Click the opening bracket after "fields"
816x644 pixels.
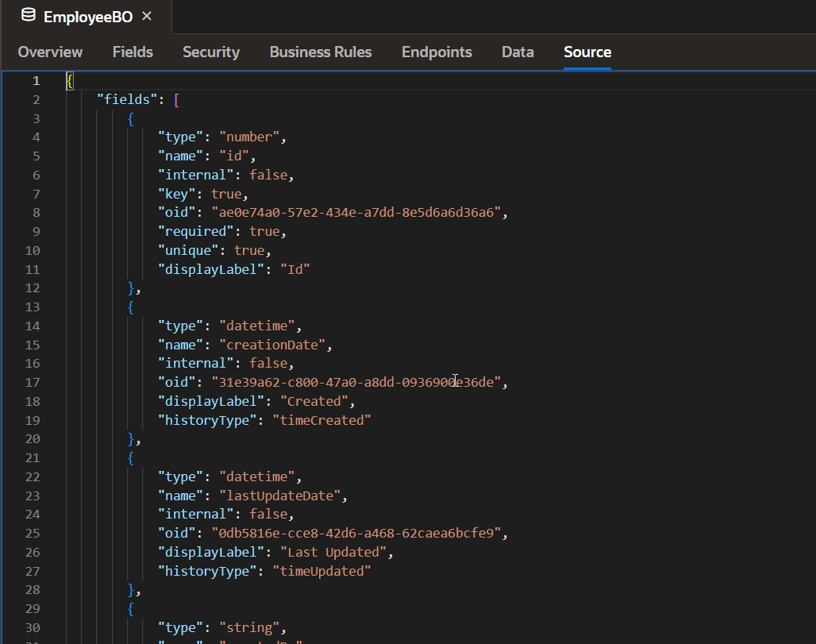click(x=177, y=99)
